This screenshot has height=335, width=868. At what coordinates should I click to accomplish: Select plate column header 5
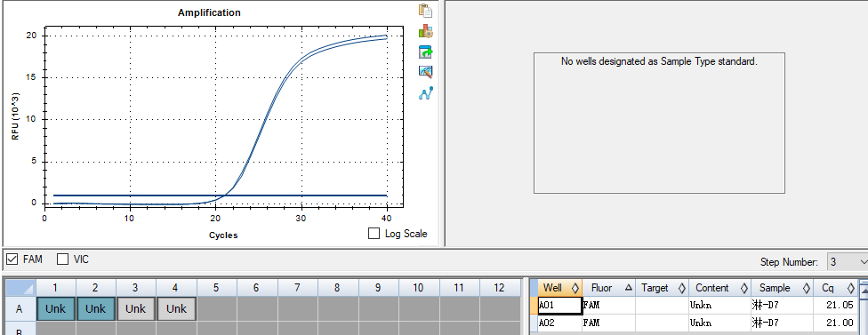(x=216, y=287)
